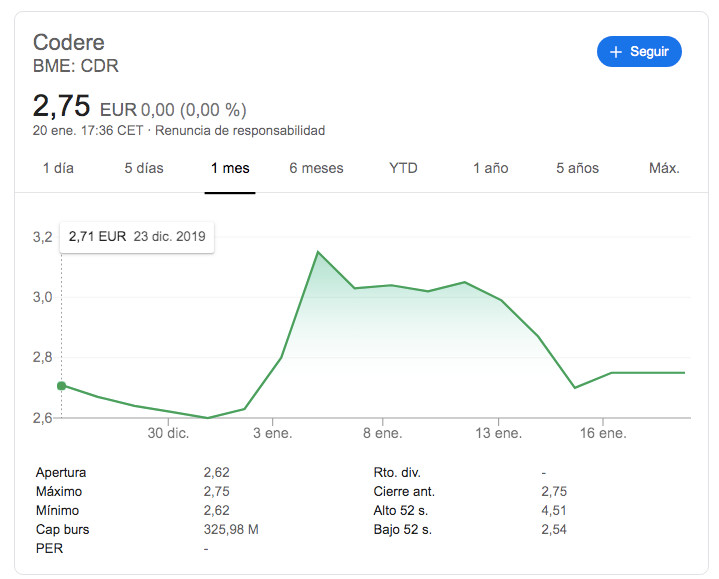Click the plus icon in Seguir button
The image size is (719, 579).
pyautogui.click(x=616, y=52)
